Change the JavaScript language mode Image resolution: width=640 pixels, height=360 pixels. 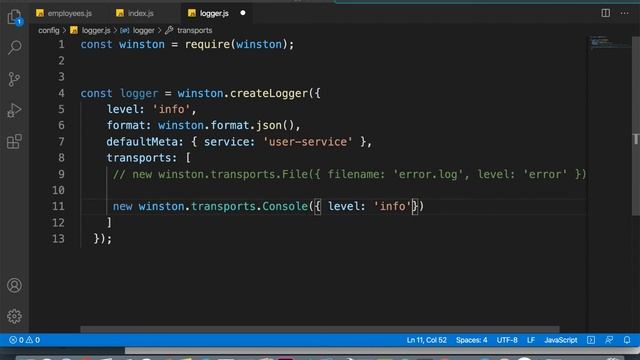560,340
